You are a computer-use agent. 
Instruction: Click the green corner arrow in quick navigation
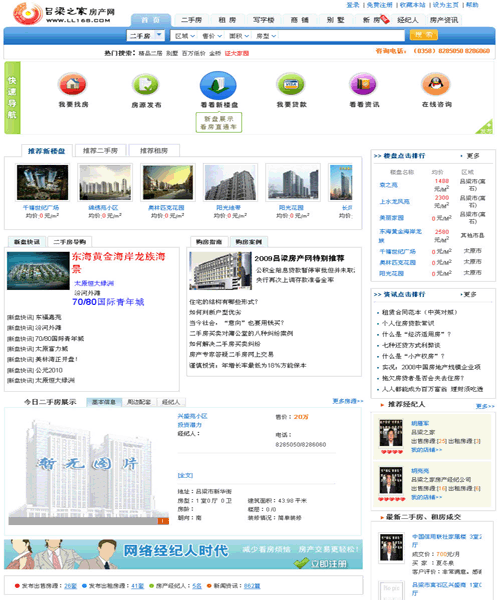pyautogui.click(x=485, y=127)
